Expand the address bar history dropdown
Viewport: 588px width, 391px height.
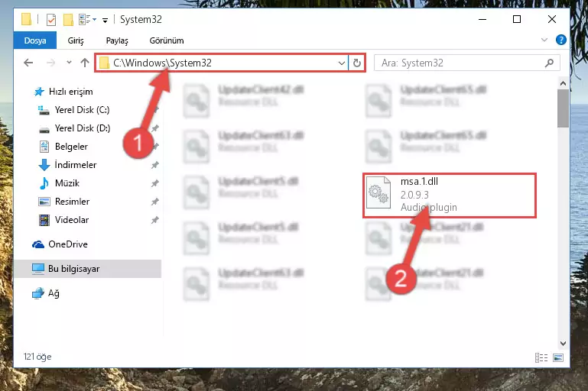point(341,63)
